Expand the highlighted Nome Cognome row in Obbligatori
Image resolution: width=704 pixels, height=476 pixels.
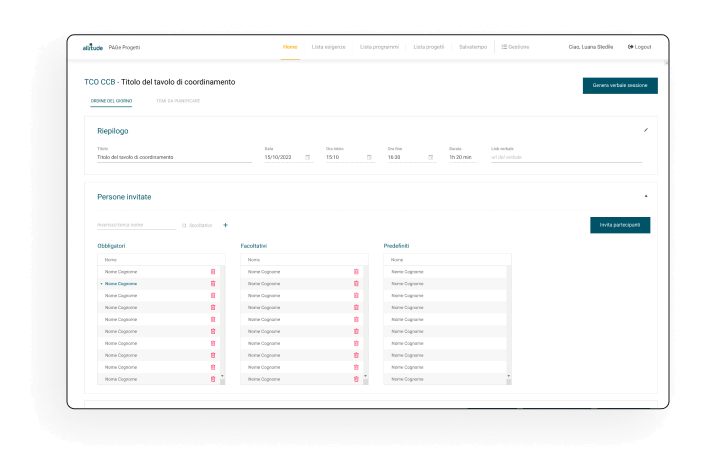click(x=101, y=284)
